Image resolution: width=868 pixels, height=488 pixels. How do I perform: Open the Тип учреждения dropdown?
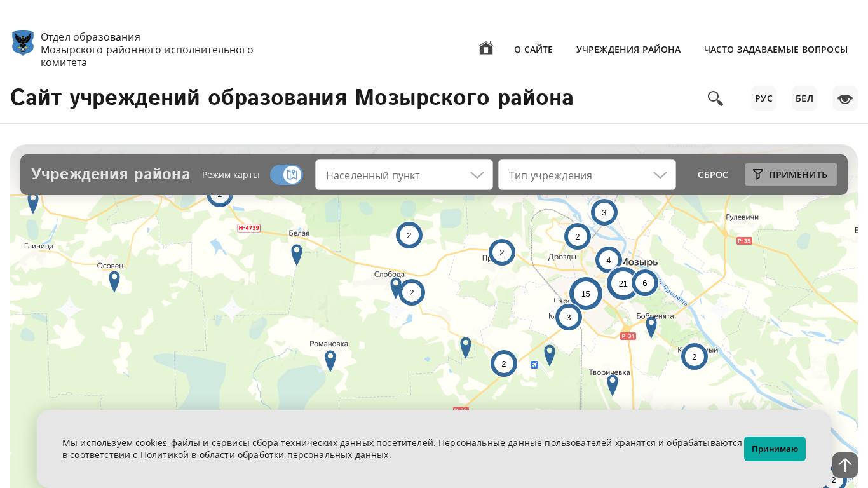pos(587,175)
